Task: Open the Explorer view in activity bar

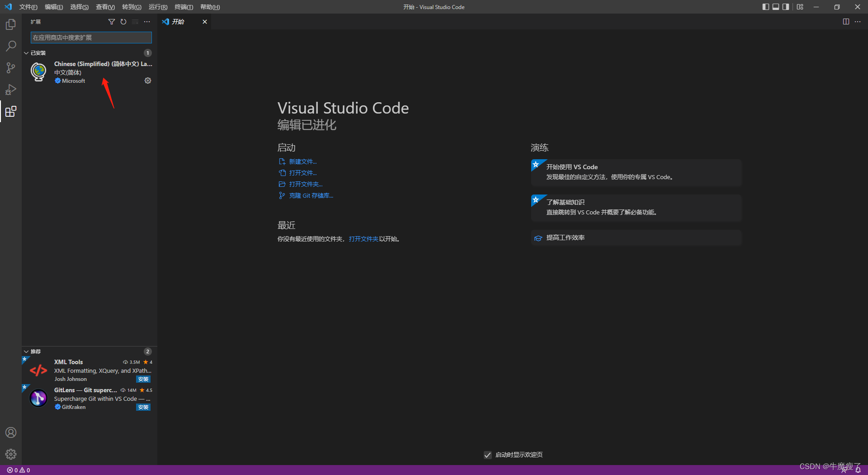Action: coord(11,24)
